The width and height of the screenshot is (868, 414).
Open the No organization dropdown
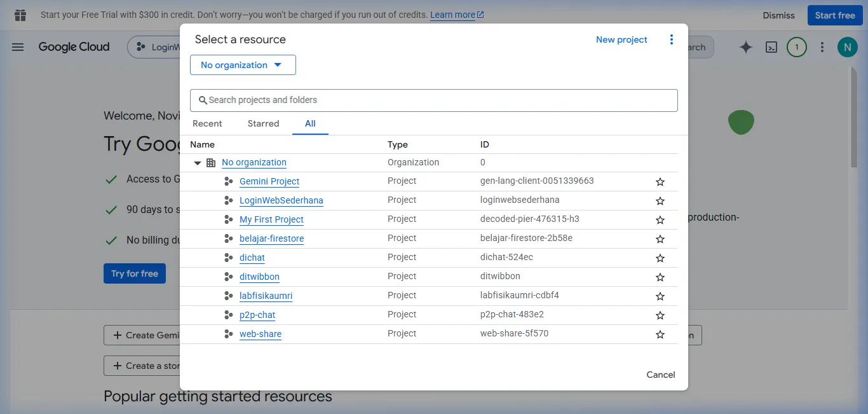[x=243, y=65]
